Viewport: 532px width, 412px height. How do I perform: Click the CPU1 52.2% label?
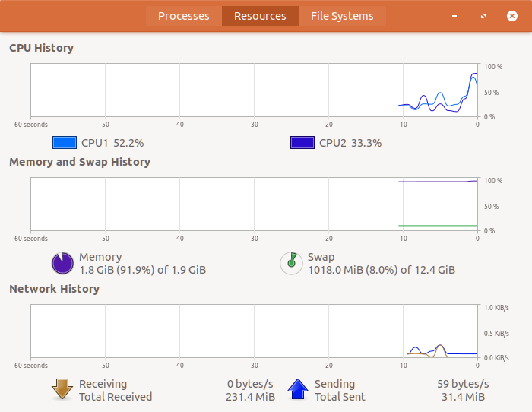[x=112, y=142]
